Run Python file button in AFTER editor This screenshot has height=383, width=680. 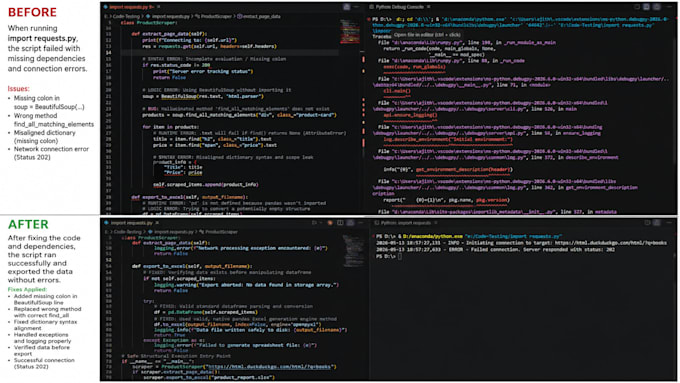pyautogui.click(x=314, y=223)
